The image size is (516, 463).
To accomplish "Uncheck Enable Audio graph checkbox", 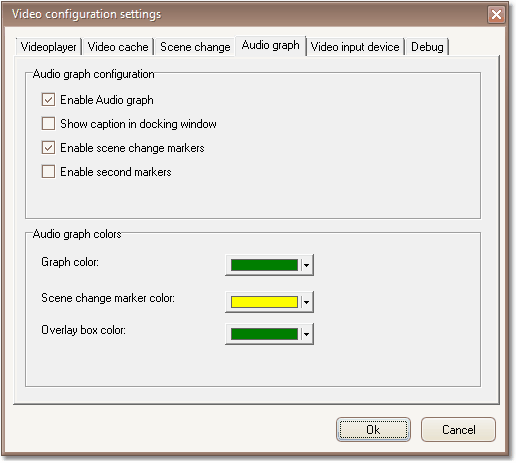I will click(x=48, y=99).
